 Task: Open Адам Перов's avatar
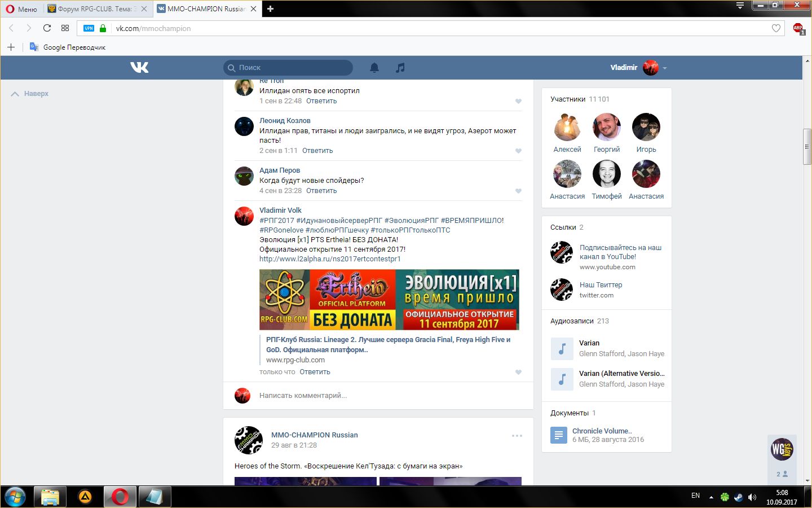244,176
